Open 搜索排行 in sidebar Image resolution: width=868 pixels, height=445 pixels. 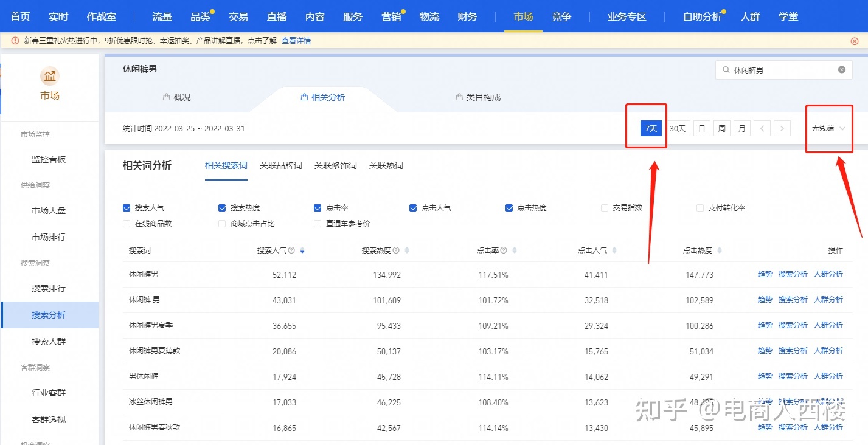tap(49, 288)
